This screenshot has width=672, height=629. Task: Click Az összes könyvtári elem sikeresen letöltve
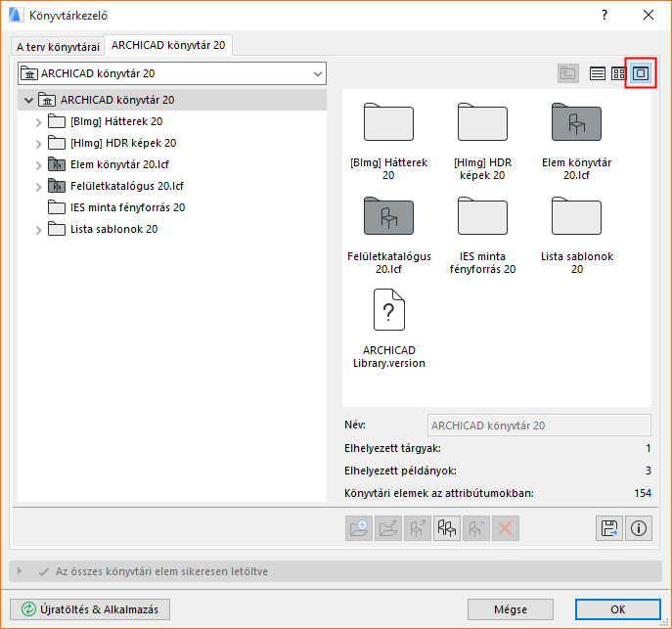tap(161, 571)
